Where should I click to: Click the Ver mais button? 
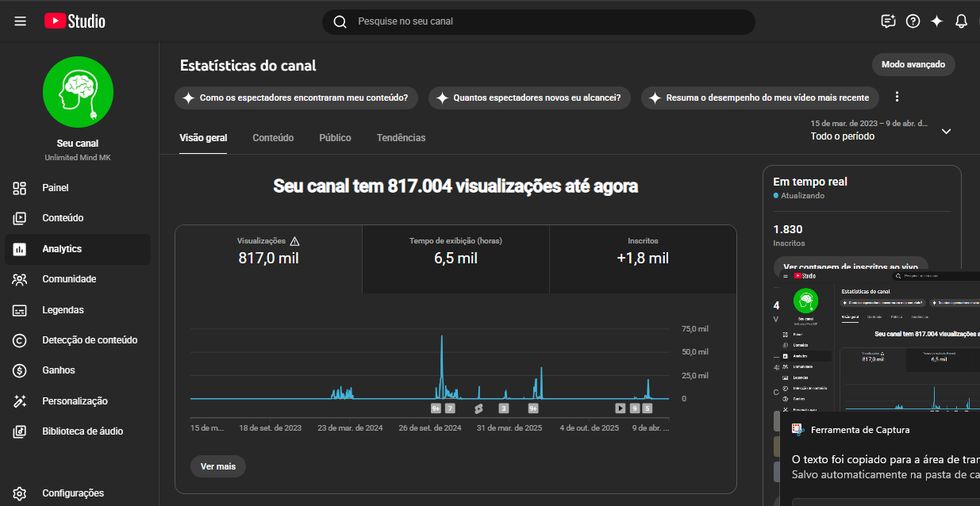point(218,466)
